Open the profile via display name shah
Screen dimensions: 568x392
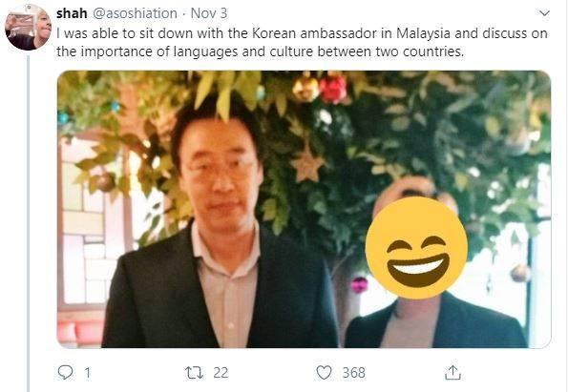click(x=72, y=13)
